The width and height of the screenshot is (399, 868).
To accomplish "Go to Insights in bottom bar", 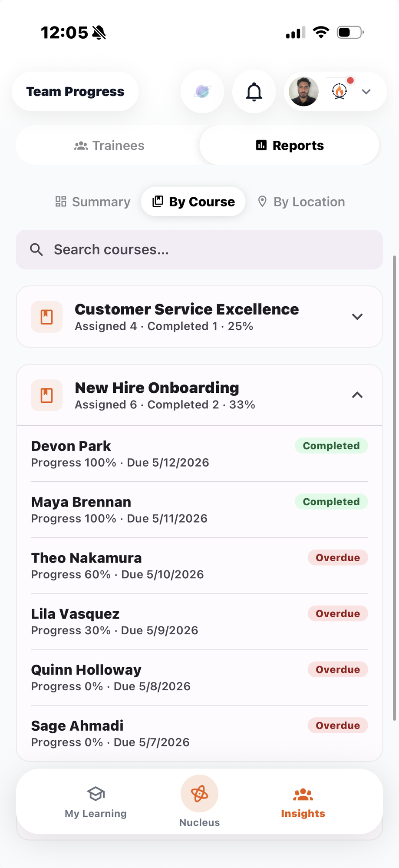I will [303, 802].
